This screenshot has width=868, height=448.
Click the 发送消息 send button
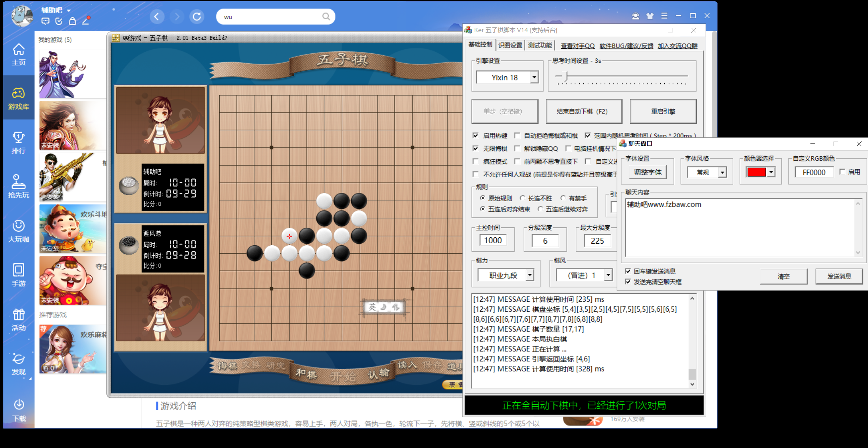839,276
